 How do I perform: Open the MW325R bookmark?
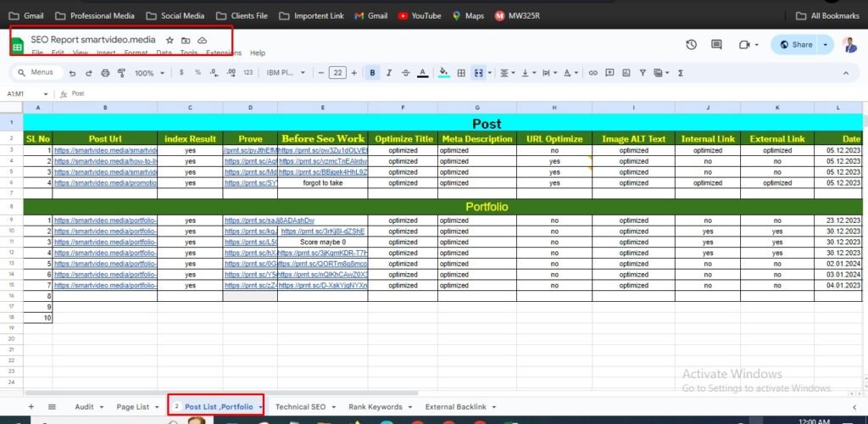coord(517,15)
